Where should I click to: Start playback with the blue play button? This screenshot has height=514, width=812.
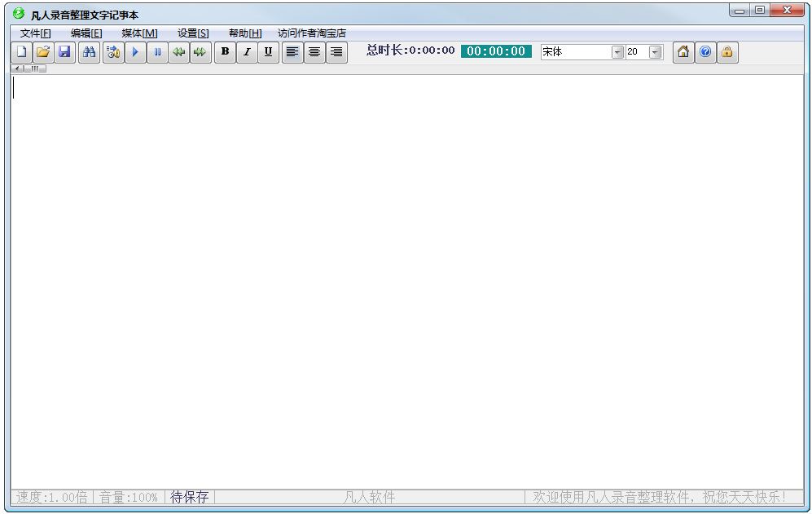tap(135, 52)
